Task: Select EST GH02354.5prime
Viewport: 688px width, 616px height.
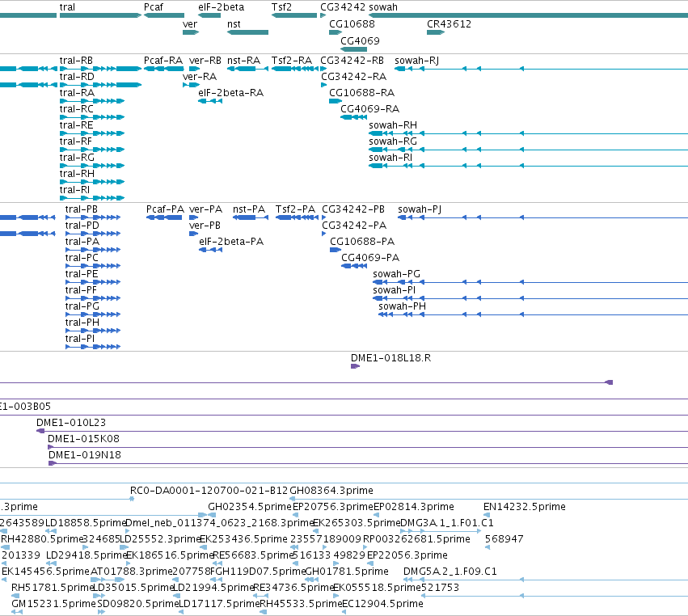Action: 250,507
